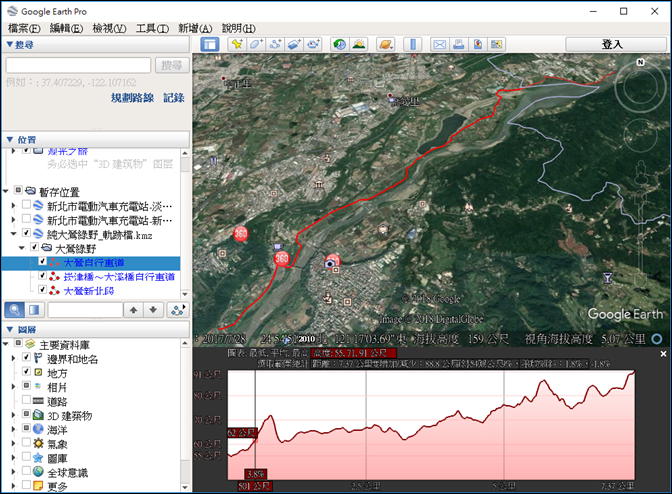Click the 搜尋 search button

tap(172, 65)
